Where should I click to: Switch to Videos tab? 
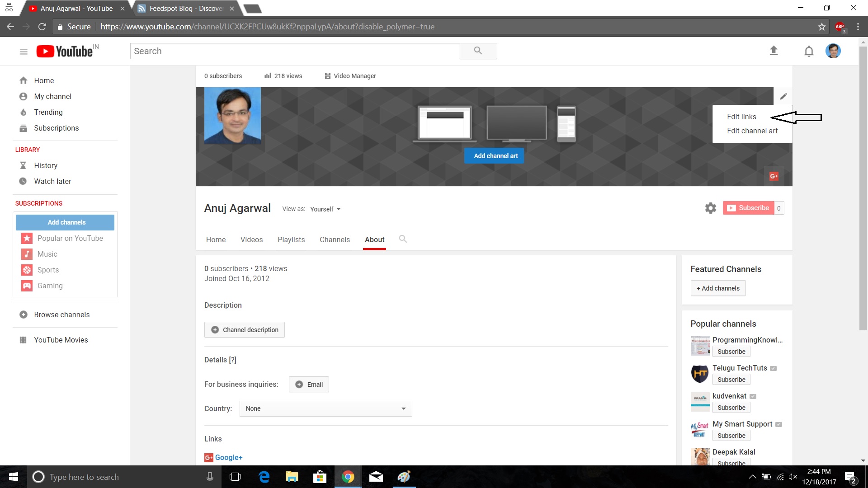pos(251,239)
